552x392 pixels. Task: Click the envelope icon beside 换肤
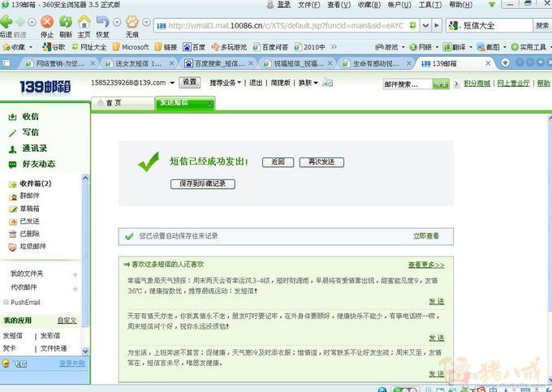(x=327, y=83)
